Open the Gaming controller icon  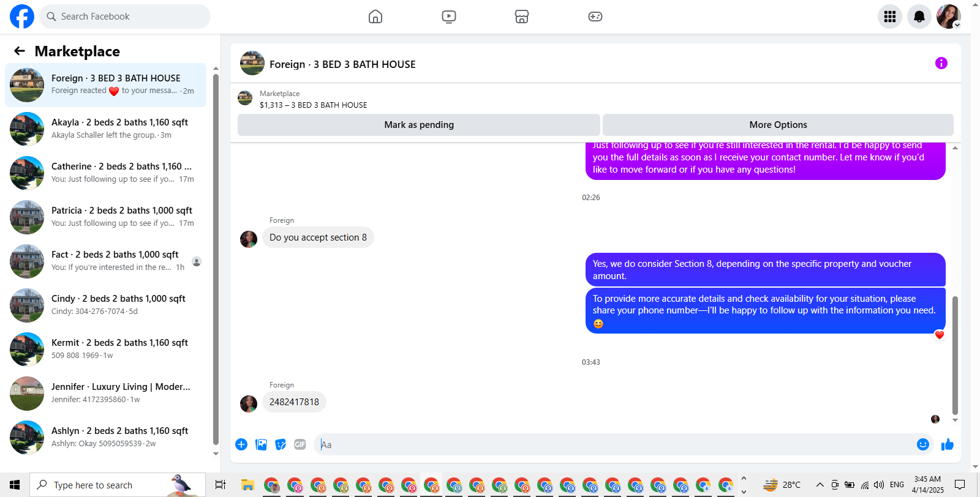coord(595,17)
